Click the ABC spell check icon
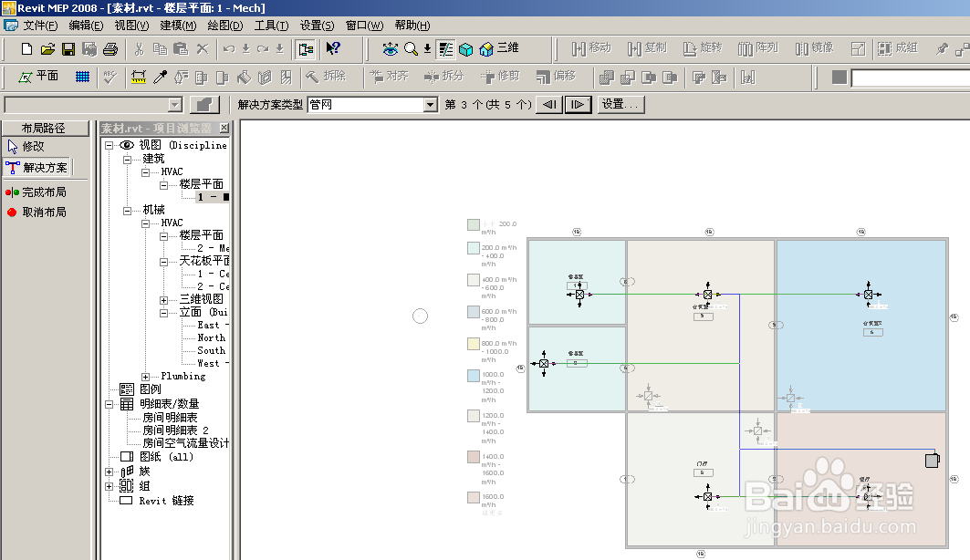 point(110,77)
